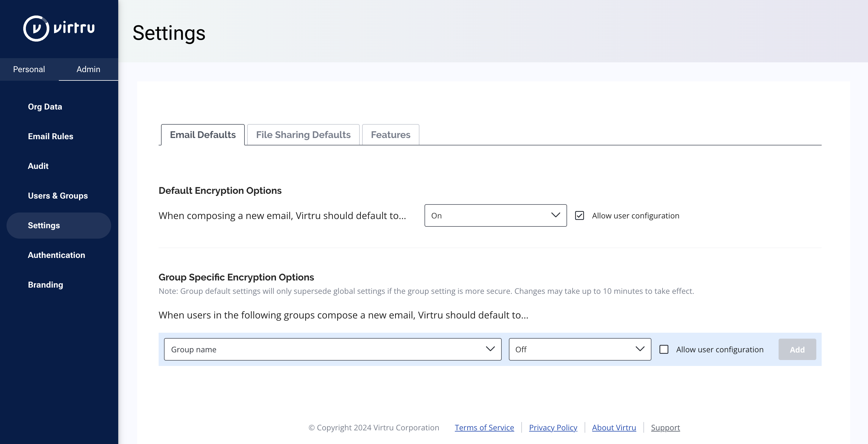This screenshot has height=444, width=868.
Task: Click the Group Specific Encryption Options heading
Action: point(236,277)
